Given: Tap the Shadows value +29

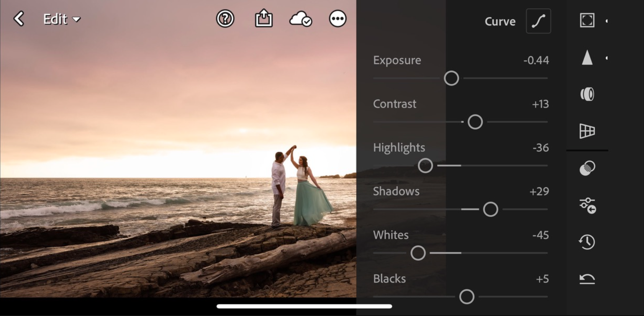Looking at the screenshot, I should [539, 191].
